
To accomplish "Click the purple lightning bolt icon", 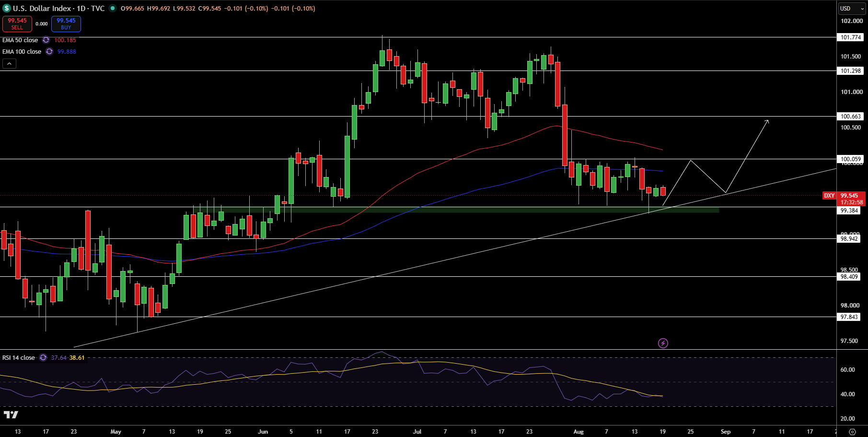I will coord(663,343).
